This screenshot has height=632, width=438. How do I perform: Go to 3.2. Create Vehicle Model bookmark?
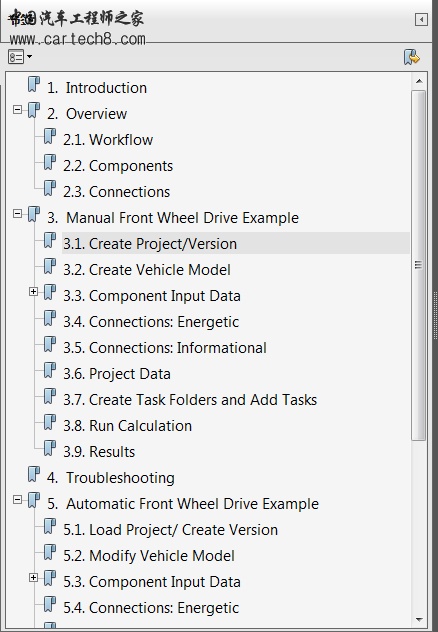(x=147, y=270)
